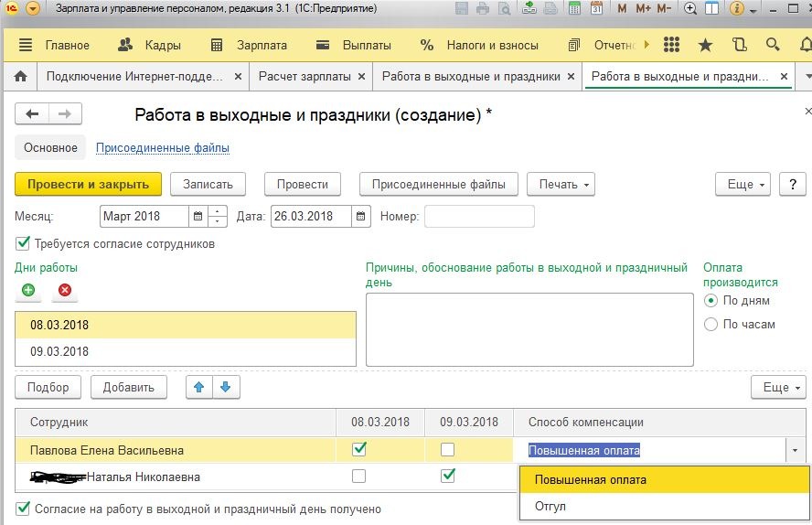Uncheck 08.03.2018 for Павлова Елена Васильевна
The image size is (812, 525).
pyautogui.click(x=358, y=449)
